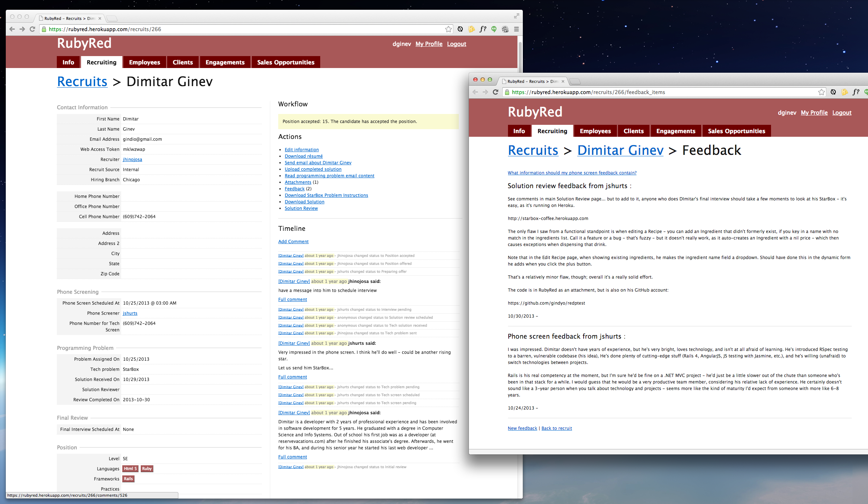868x504 pixels.
Task: Switch to Engagements tab in the back window
Action: [x=225, y=62]
